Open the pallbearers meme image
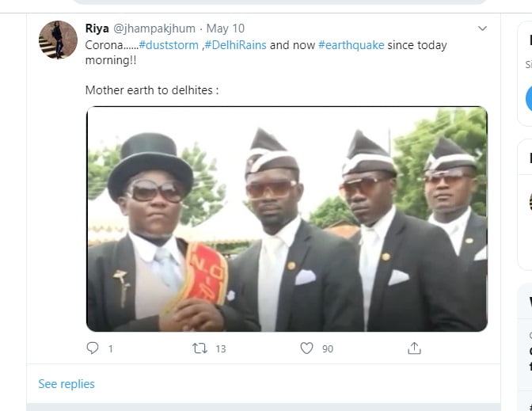Screen dimensions: 532x411 (287, 219)
